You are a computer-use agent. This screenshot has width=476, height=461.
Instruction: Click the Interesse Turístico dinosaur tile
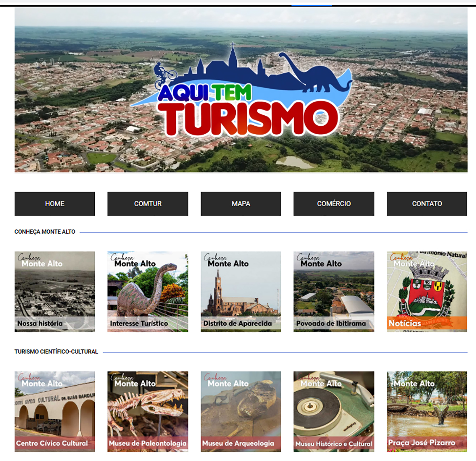point(148,292)
